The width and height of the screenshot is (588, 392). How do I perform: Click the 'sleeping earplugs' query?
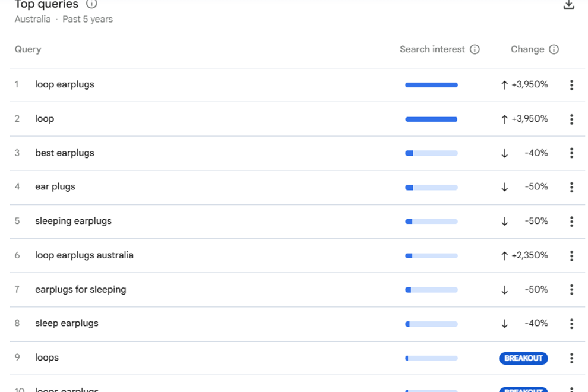pos(73,221)
